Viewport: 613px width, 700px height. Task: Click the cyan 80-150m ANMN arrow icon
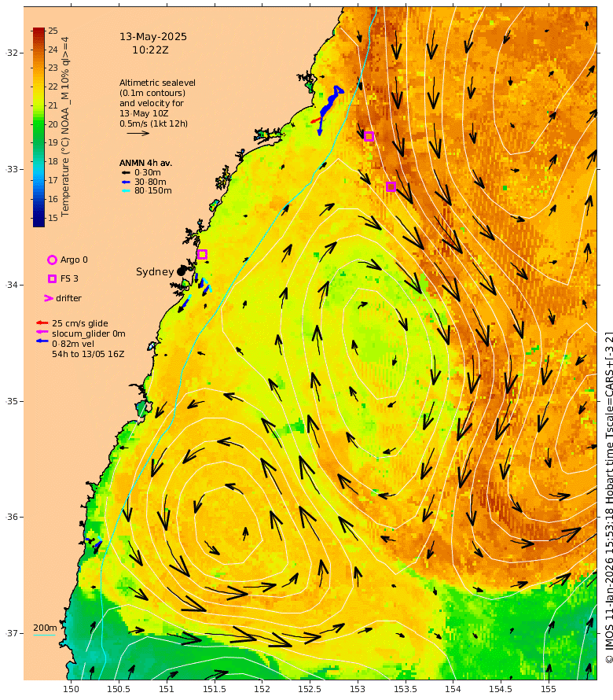click(126, 190)
